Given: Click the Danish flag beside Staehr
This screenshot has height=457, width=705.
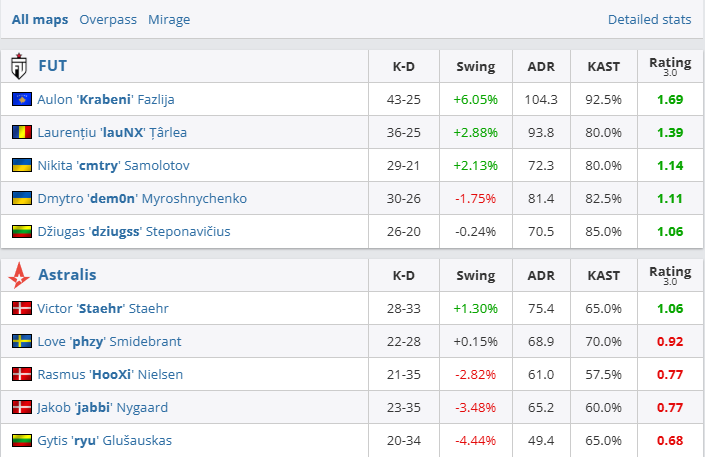Looking at the screenshot, I should (21, 308).
